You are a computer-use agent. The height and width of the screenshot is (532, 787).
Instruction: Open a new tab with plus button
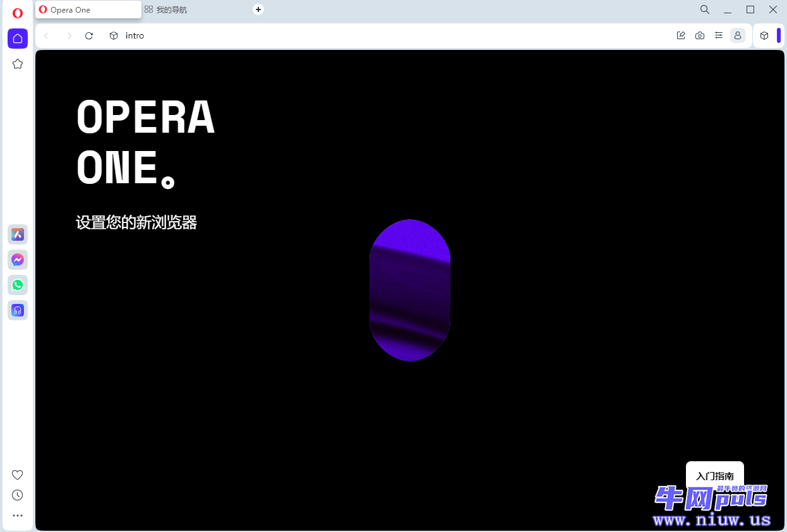click(258, 9)
